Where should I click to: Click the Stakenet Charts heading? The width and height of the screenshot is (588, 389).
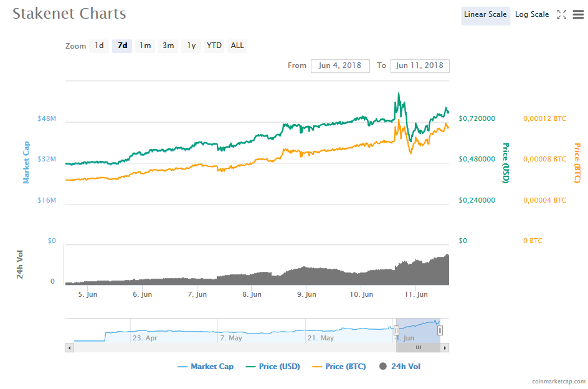[69, 14]
